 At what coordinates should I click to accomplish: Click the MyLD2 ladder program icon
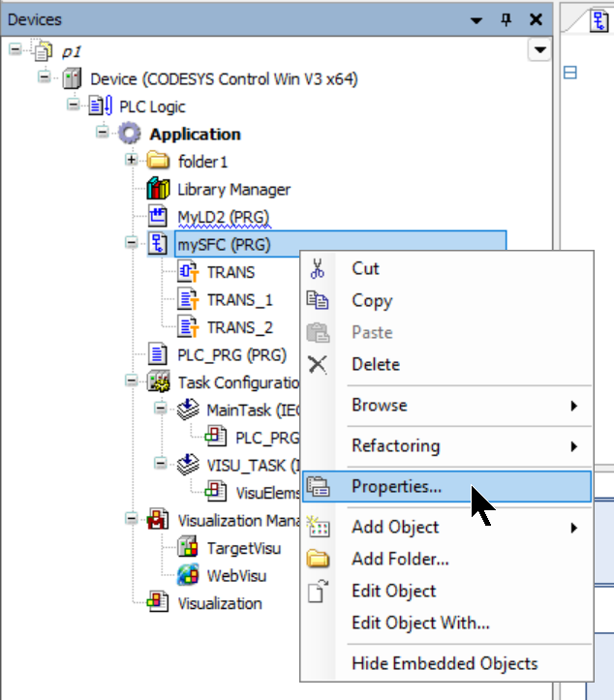tap(158, 216)
